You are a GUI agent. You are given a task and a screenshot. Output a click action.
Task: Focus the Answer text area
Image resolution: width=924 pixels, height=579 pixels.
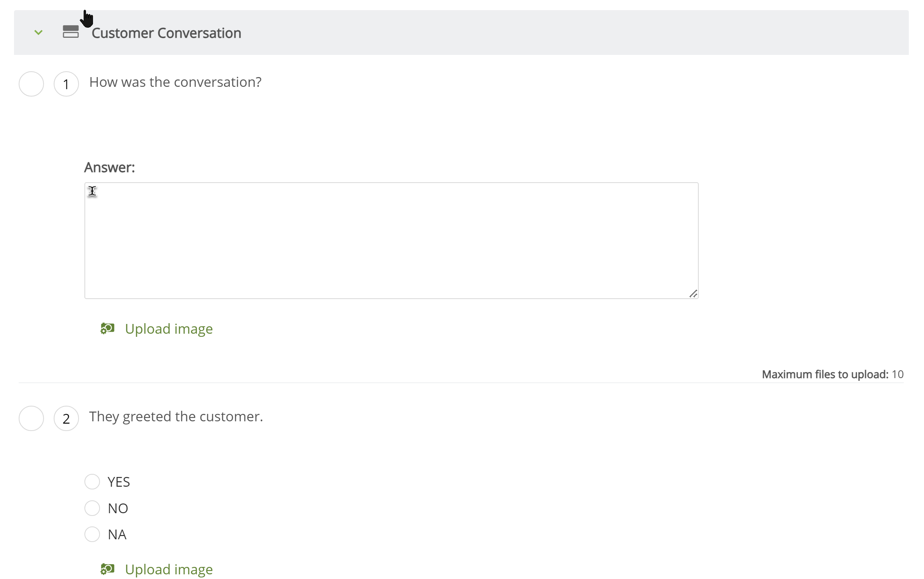point(391,241)
